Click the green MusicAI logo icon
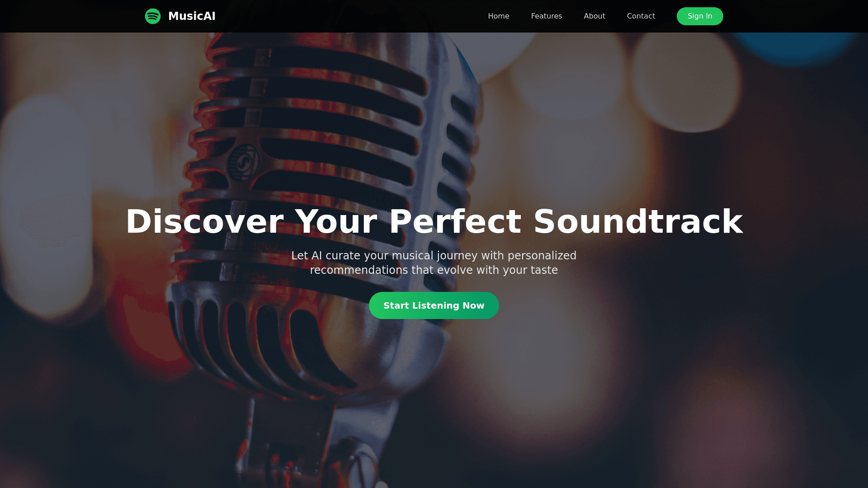This screenshot has height=488, width=868. coord(153,16)
